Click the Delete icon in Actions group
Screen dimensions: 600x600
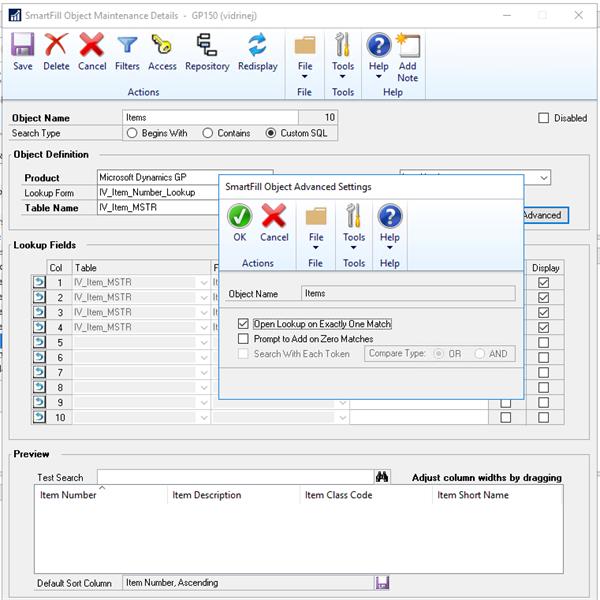coord(56,52)
